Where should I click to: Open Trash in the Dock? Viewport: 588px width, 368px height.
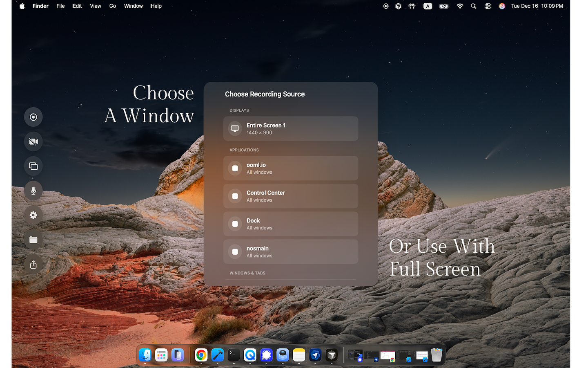[x=437, y=355]
